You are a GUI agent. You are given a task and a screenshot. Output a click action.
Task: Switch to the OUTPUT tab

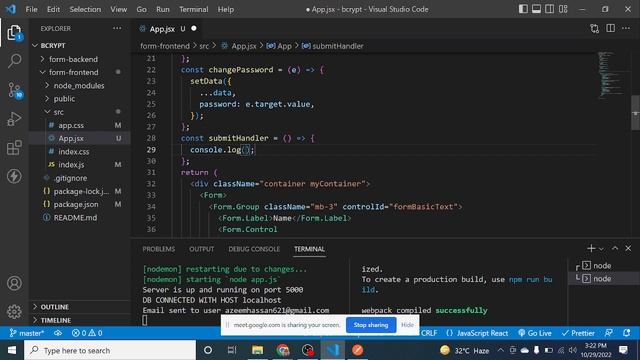click(x=201, y=249)
